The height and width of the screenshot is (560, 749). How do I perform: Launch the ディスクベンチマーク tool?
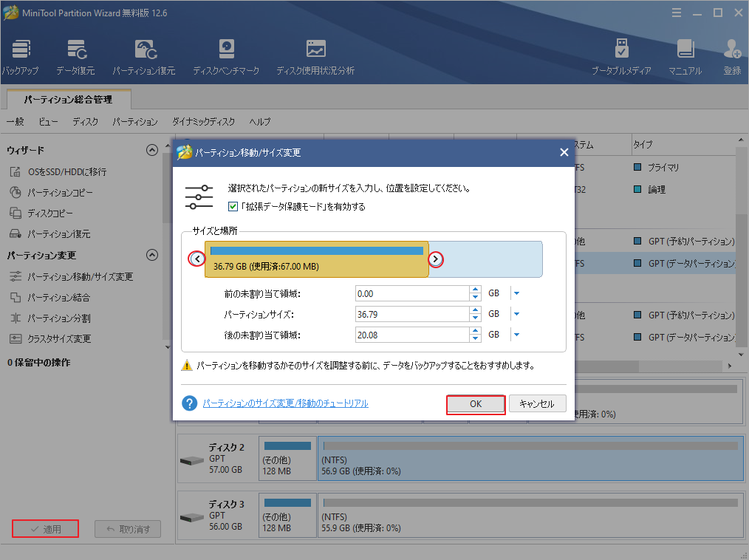pos(226,50)
